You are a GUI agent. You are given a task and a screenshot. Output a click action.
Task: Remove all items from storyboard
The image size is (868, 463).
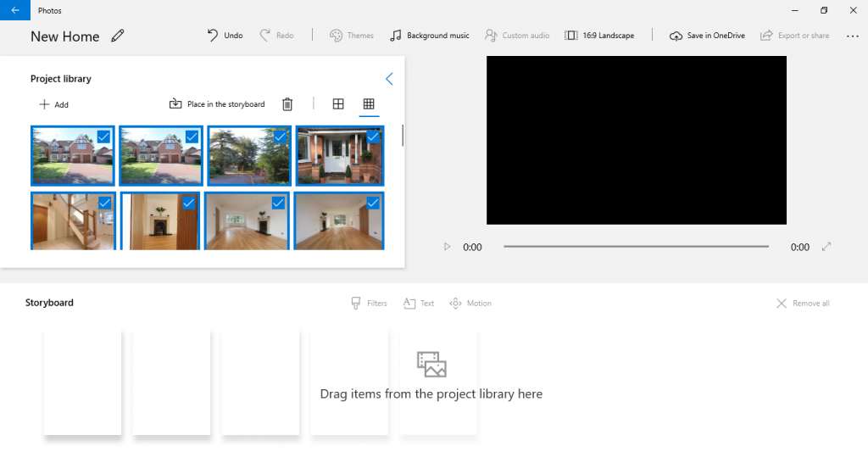coord(803,303)
